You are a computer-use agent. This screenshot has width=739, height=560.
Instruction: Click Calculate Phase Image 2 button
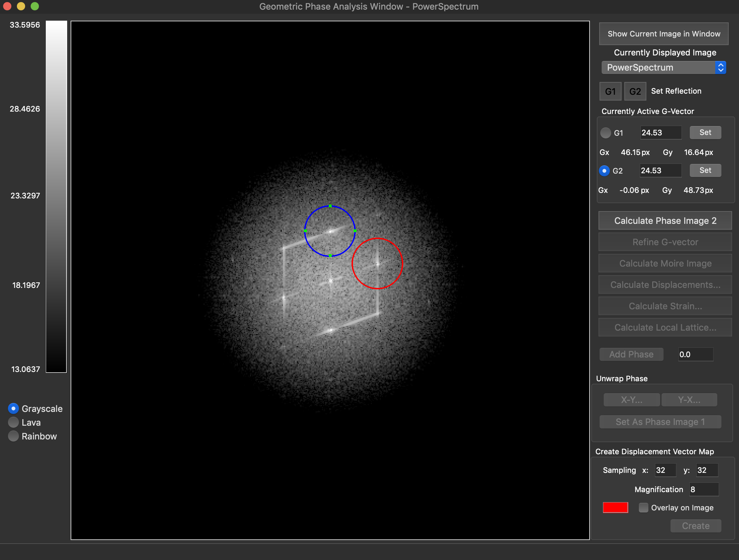tap(665, 220)
